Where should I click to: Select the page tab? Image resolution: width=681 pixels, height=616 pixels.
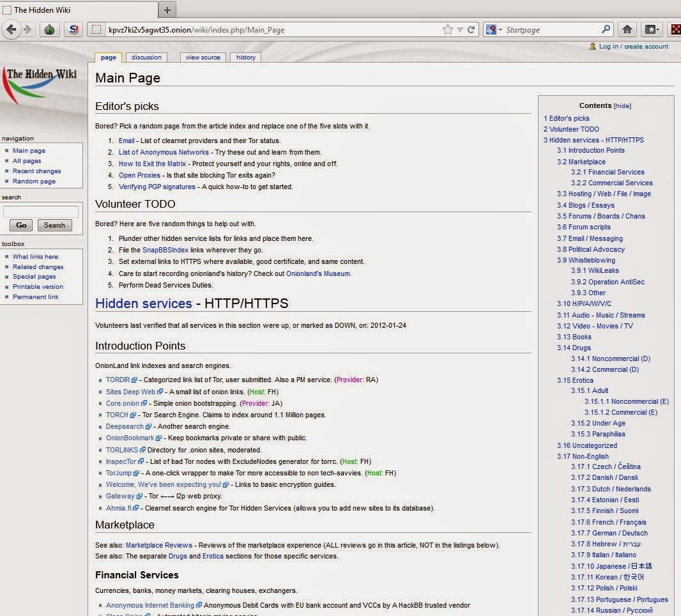point(108,58)
